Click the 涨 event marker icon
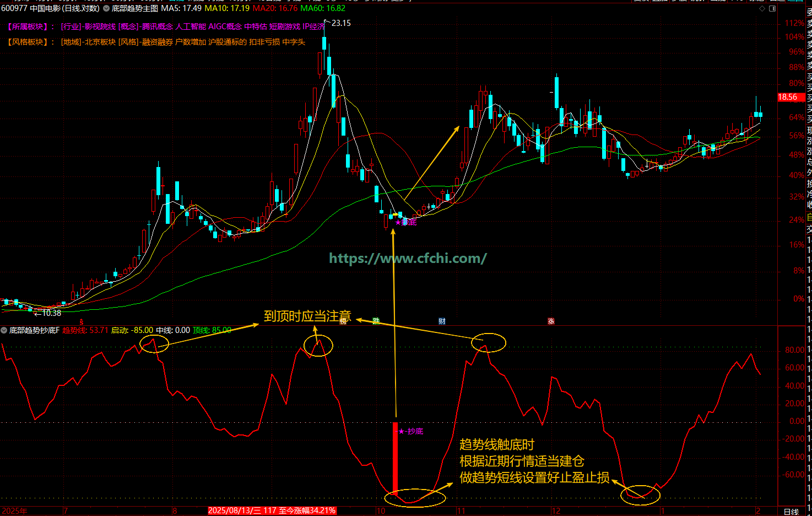The width and height of the screenshot is (812, 516). point(551,321)
